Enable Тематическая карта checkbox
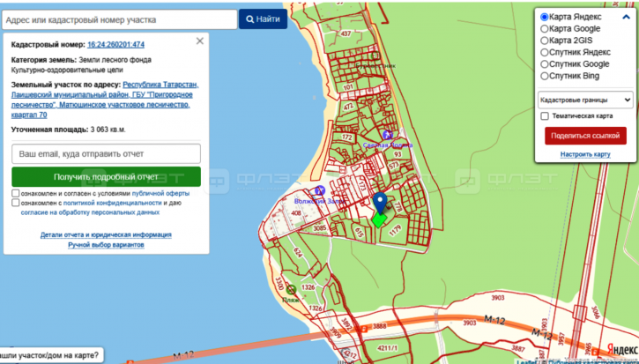The image size is (639, 364). (545, 116)
